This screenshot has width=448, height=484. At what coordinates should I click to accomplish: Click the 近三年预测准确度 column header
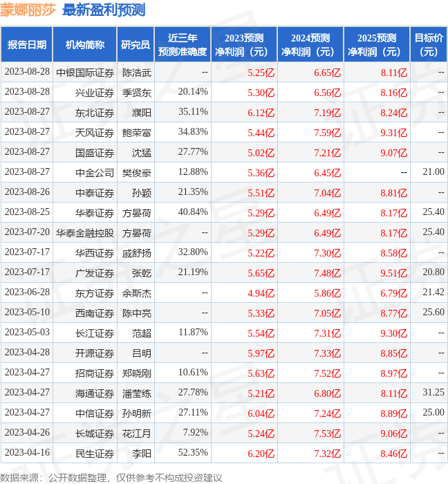(x=183, y=45)
